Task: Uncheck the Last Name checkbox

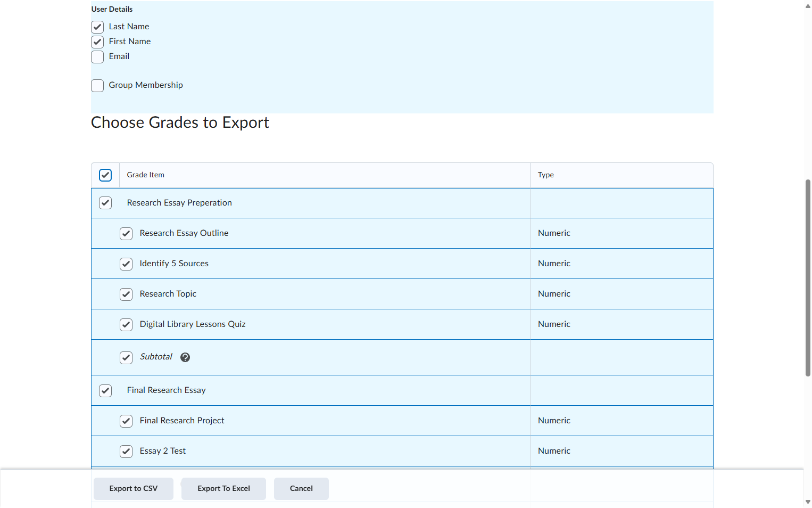Action: [x=97, y=27]
